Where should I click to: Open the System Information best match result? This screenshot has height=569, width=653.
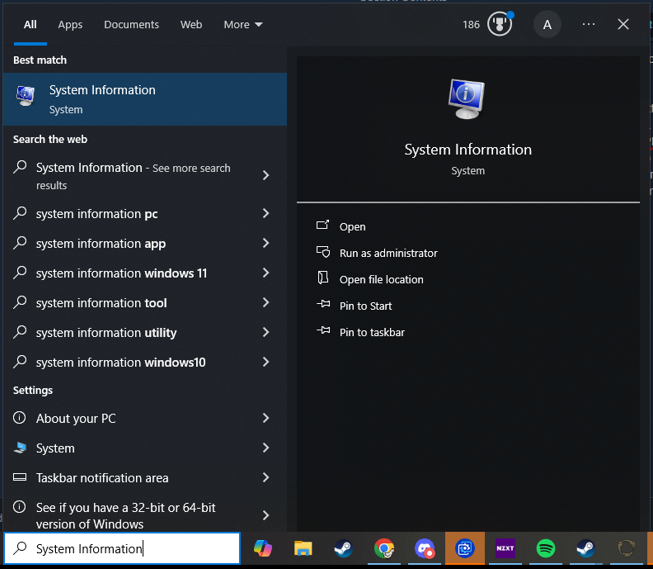coord(145,99)
